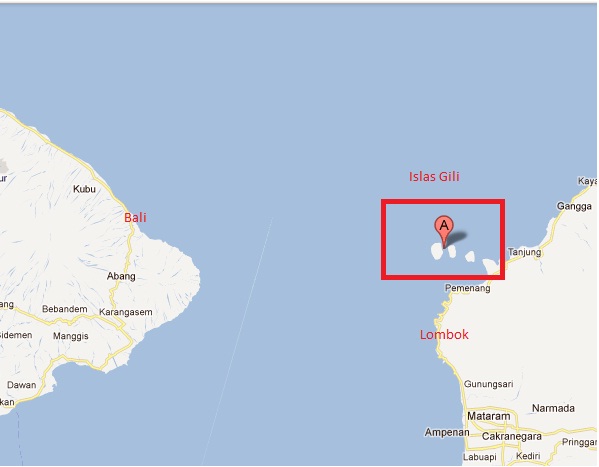Screen dimensions: 599x467
Task: Select the Manggis label
Action: (71, 336)
